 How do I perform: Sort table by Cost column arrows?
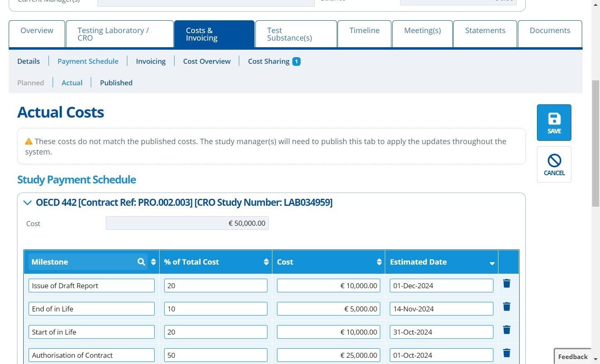coord(379,262)
